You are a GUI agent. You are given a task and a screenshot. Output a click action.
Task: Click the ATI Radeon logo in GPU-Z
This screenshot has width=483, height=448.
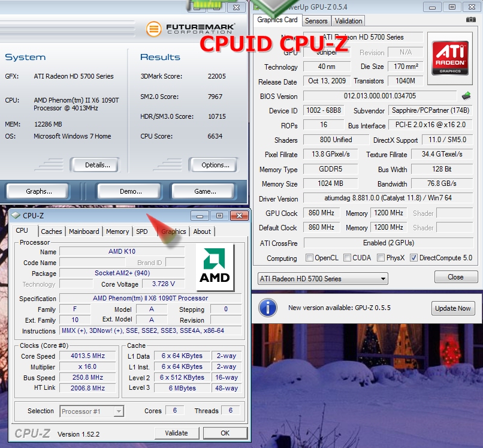pos(450,58)
